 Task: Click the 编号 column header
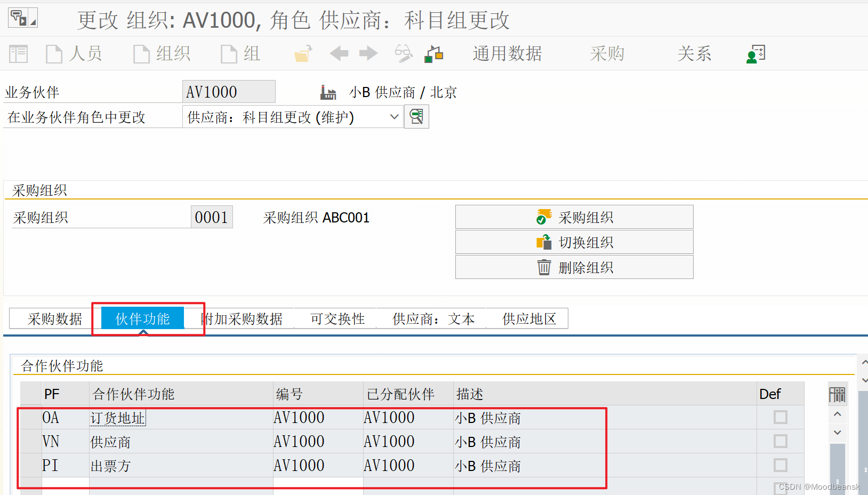(318, 394)
